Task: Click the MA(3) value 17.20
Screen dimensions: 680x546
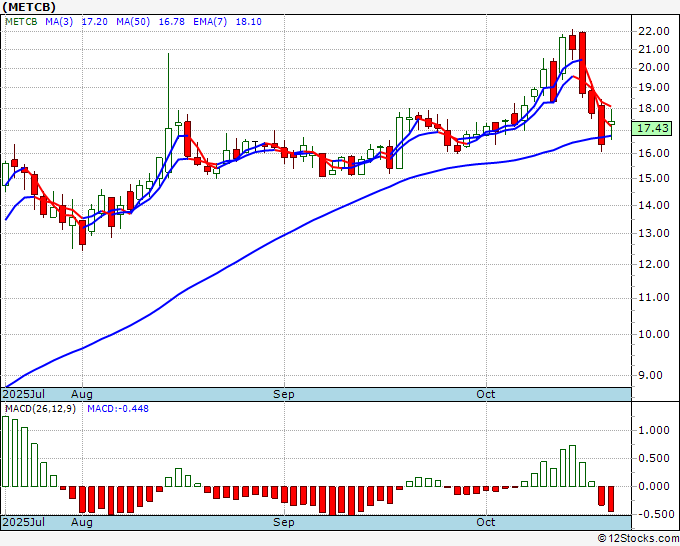Action: coord(95,22)
